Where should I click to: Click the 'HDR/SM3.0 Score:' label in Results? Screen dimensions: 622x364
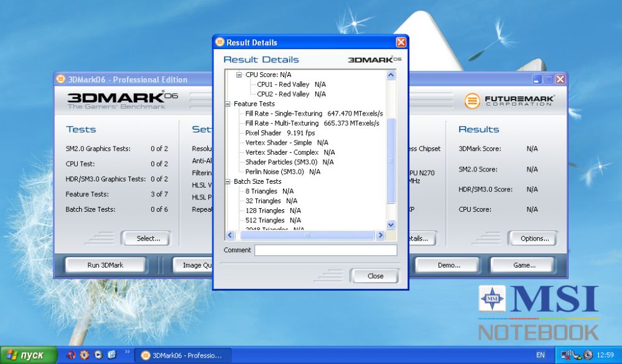click(x=486, y=189)
